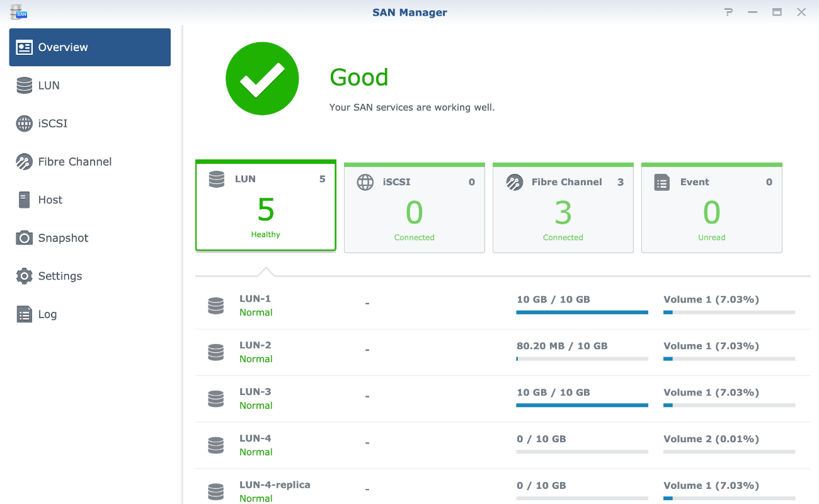Viewport: 819px width, 504px height.
Task: Click the Volume 2 usage bar for LUN-4
Action: click(729, 452)
